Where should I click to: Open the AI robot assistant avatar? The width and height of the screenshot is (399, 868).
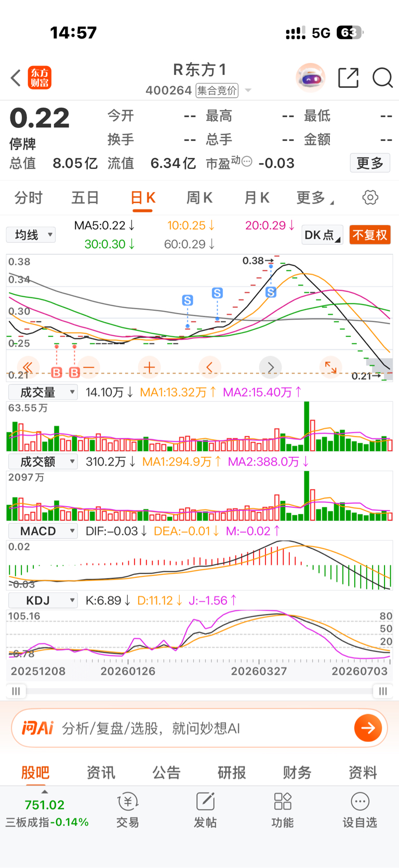(x=311, y=78)
